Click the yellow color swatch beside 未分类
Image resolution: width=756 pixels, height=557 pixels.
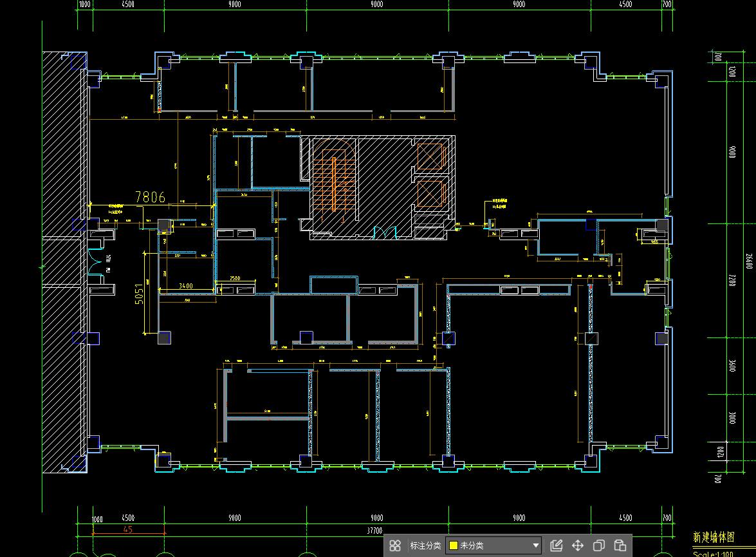[x=453, y=545]
